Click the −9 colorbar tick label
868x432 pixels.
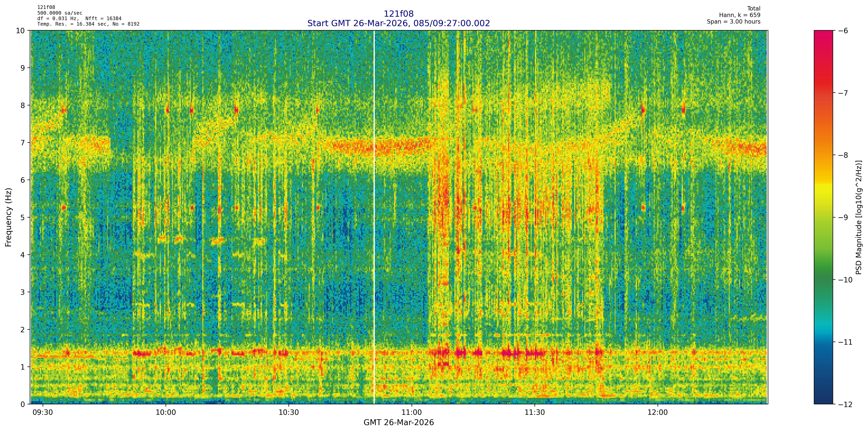[843, 217]
